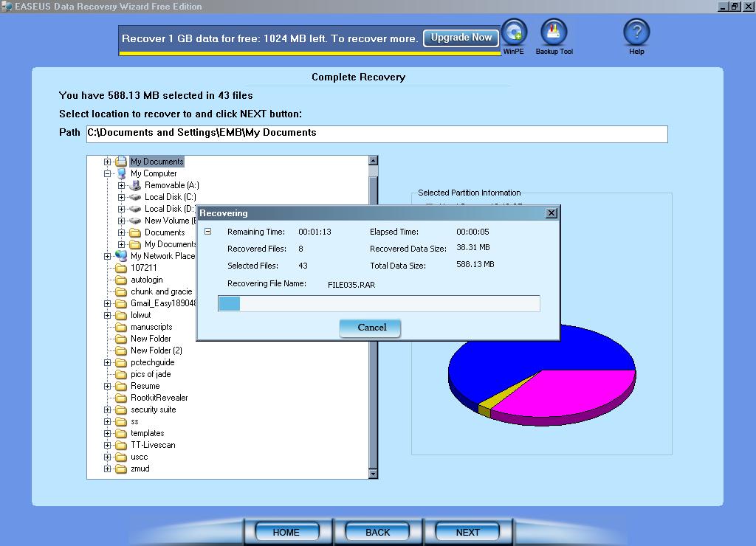This screenshot has width=756, height=546.
Task: Launch the Backup Tool icon
Action: pos(554,32)
